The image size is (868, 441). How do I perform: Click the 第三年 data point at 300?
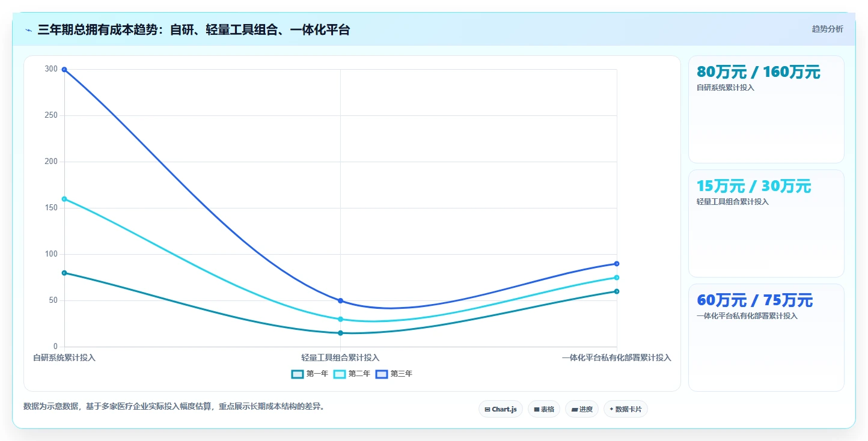[x=64, y=70]
